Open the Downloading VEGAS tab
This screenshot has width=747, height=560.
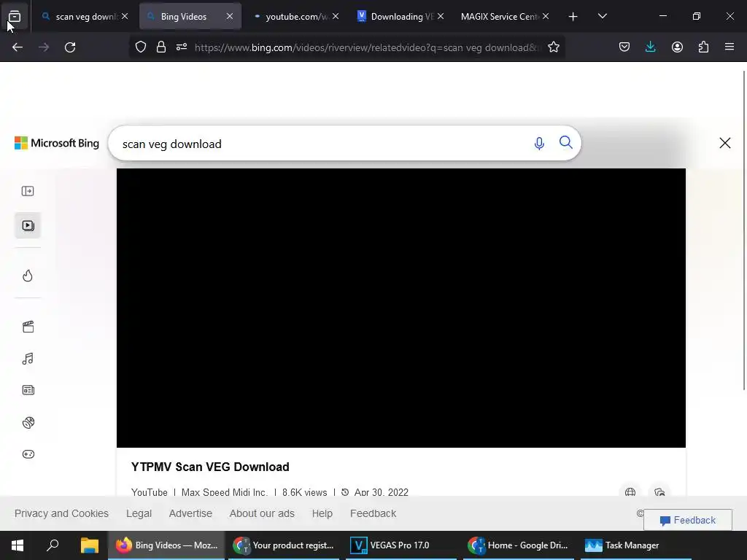click(x=401, y=16)
